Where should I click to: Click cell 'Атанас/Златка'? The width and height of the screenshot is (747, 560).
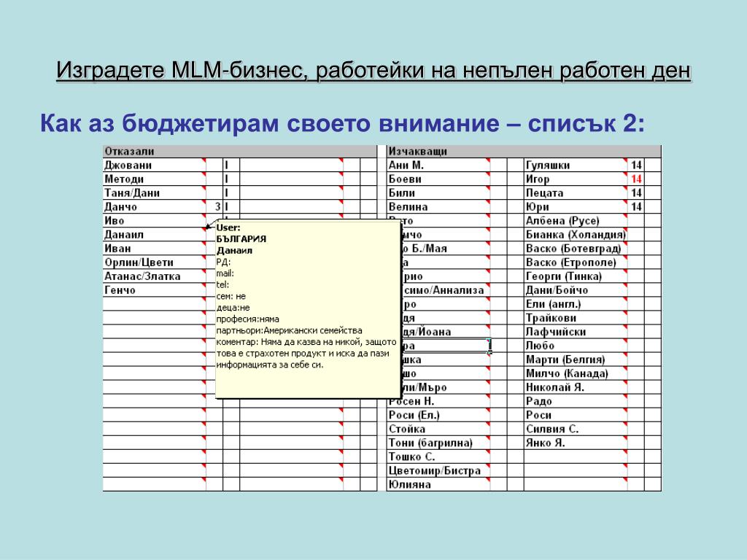[x=155, y=276]
